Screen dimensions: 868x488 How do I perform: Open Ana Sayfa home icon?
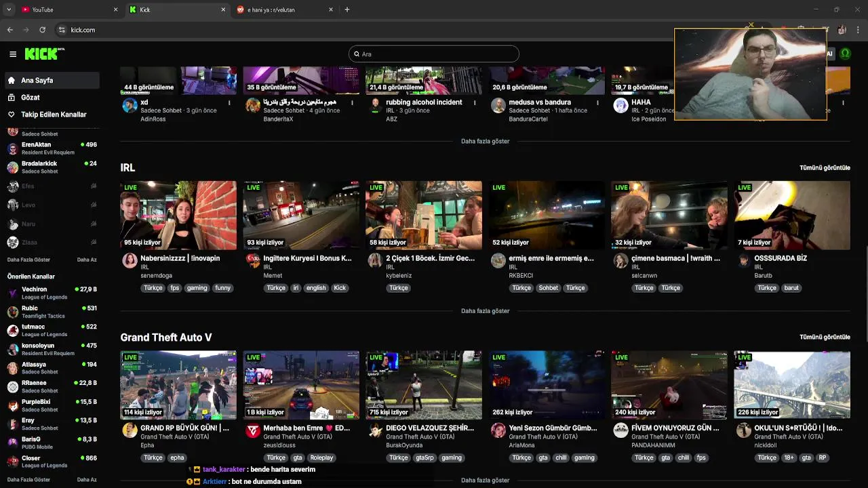(x=12, y=80)
